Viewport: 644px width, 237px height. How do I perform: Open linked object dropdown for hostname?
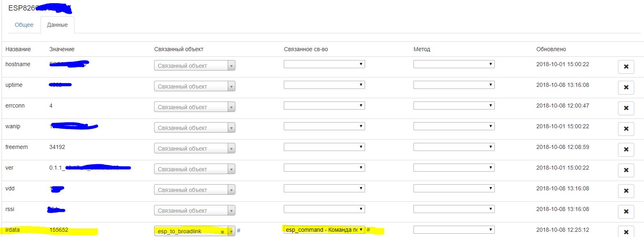(194, 65)
